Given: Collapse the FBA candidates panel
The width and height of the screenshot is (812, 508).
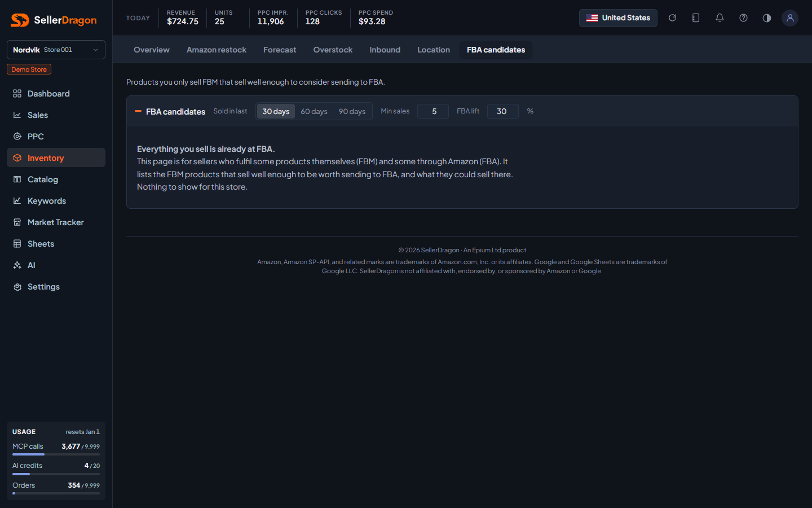Looking at the screenshot, I should click(138, 111).
